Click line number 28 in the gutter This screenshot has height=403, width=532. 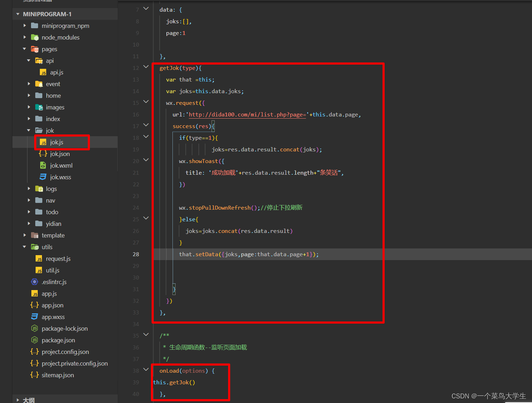(136, 254)
